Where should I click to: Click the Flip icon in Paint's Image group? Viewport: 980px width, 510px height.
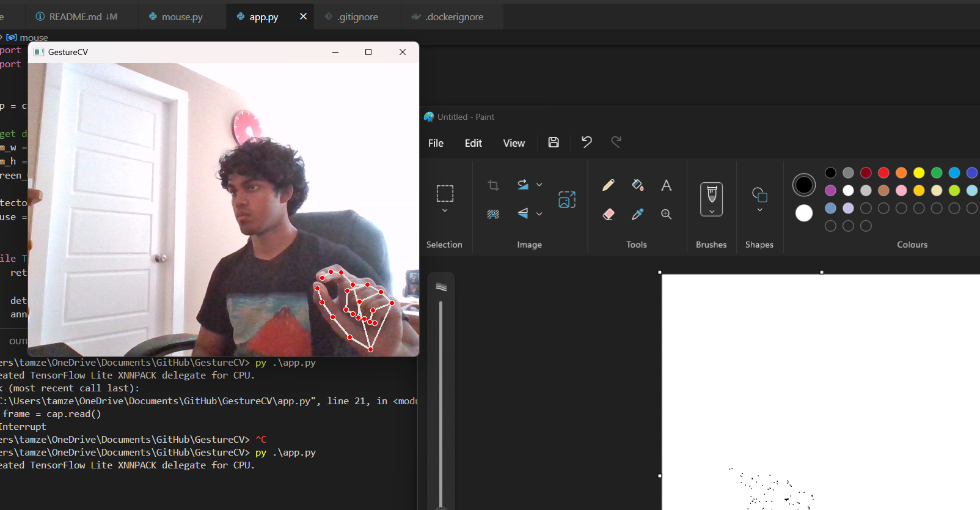point(523,213)
